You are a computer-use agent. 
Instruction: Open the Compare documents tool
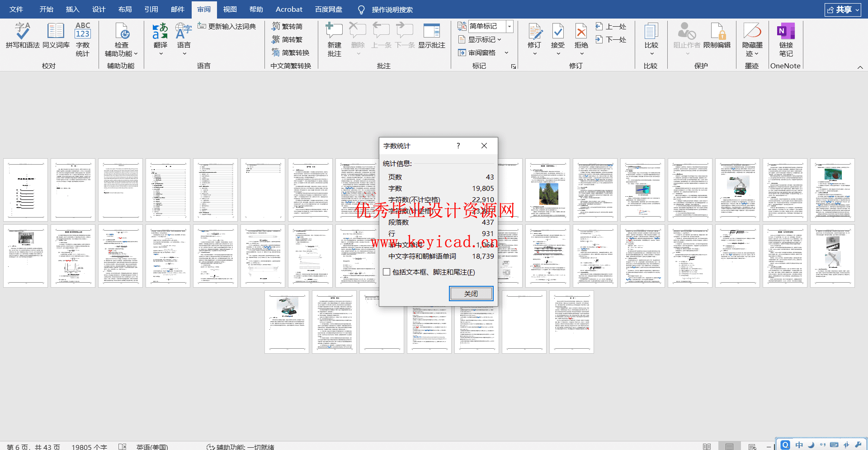click(651, 36)
